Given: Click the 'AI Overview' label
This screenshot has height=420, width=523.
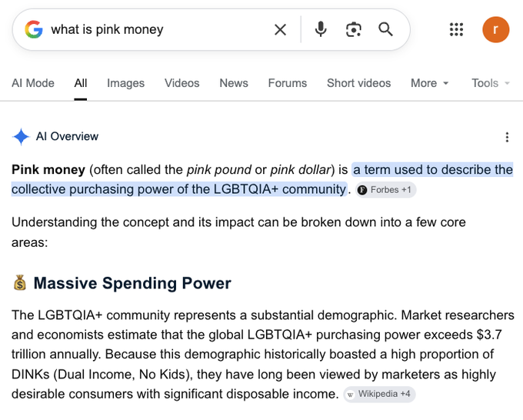Looking at the screenshot, I should [x=67, y=136].
